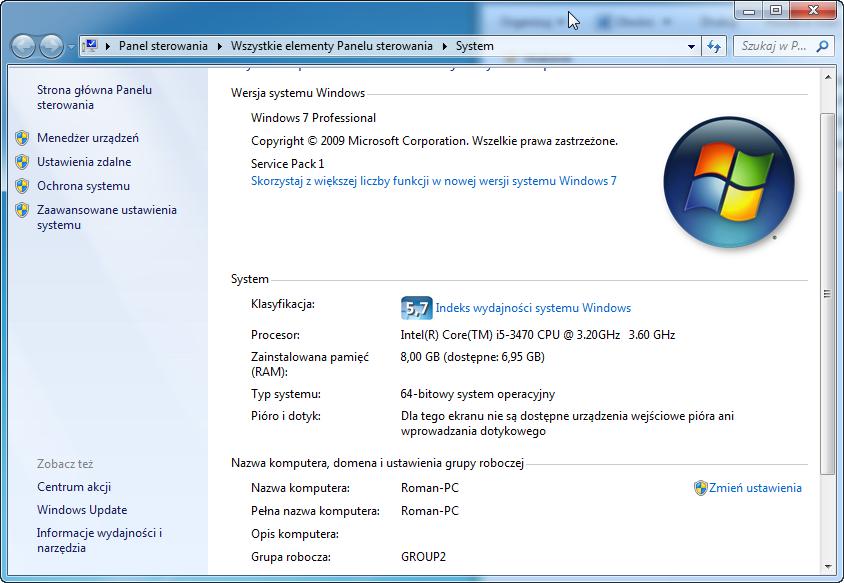Click Grupa robocza: label

[291, 557]
